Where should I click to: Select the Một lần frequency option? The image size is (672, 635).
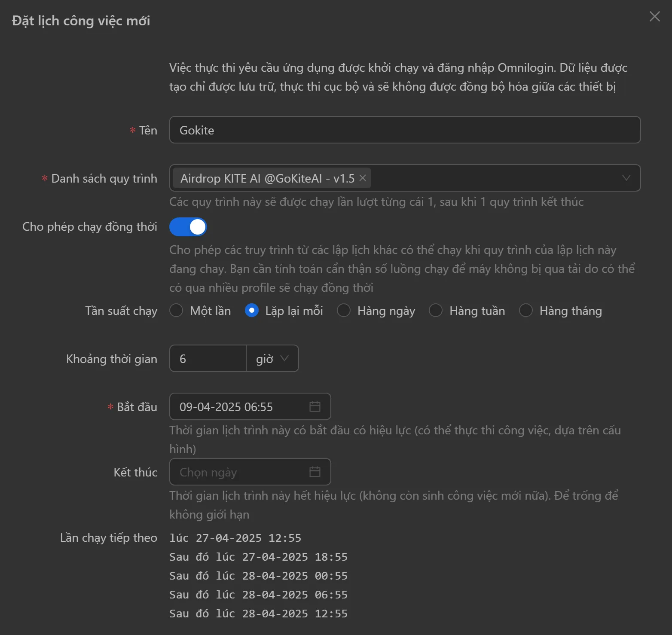click(177, 310)
